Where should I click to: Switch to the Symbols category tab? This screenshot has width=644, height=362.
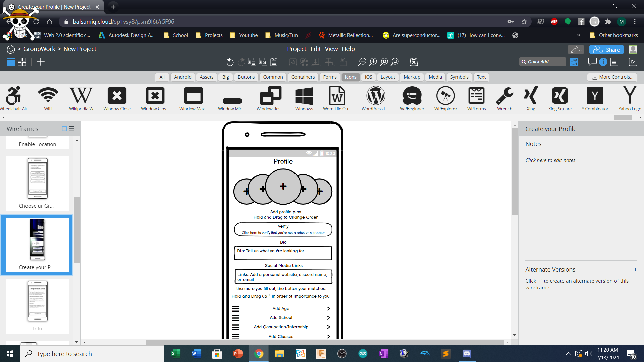point(459,77)
